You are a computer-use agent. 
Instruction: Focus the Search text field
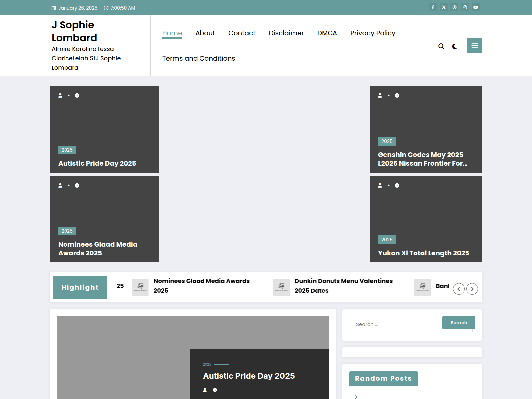pos(396,324)
